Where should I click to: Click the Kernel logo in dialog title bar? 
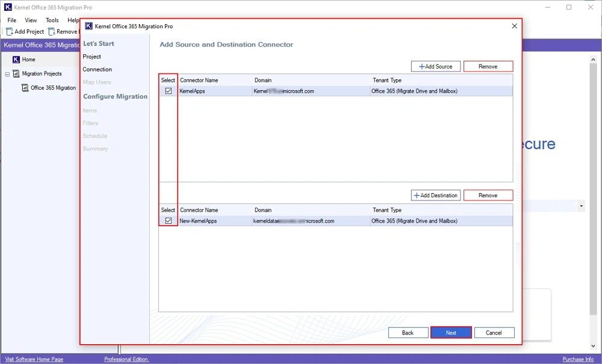(x=88, y=26)
